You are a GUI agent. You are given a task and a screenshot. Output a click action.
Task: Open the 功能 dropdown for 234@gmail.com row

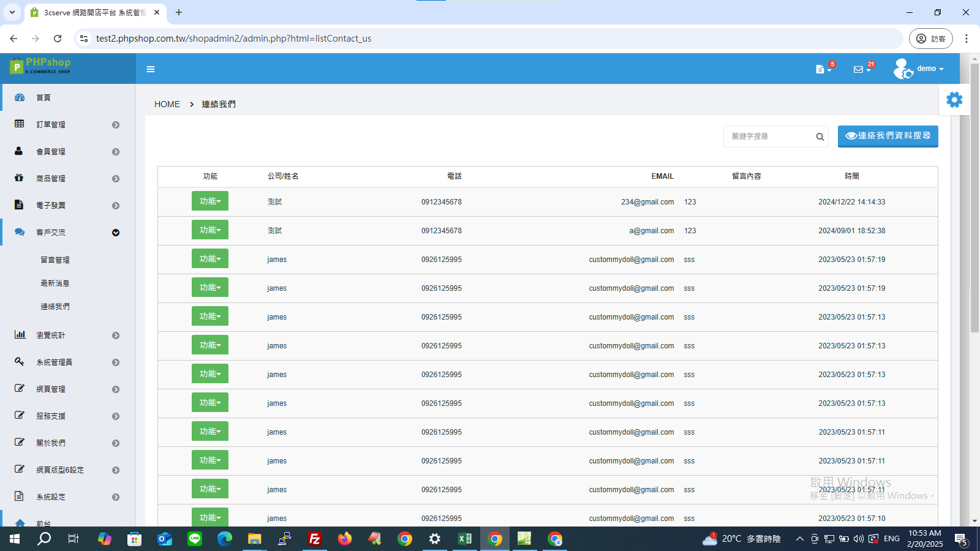click(210, 201)
